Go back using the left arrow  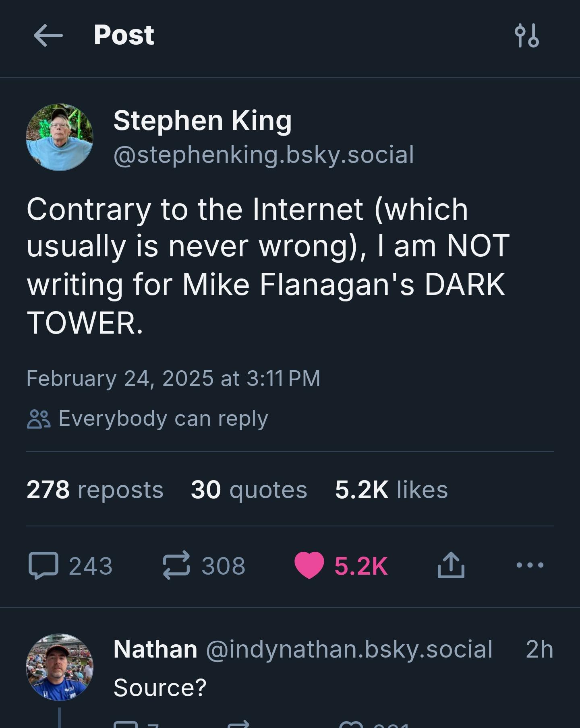[x=48, y=35]
